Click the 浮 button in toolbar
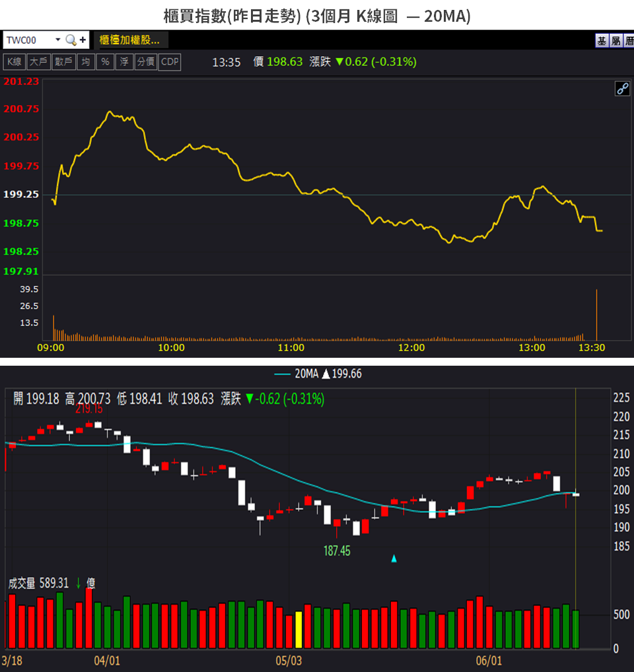634x672 pixels. [123, 62]
